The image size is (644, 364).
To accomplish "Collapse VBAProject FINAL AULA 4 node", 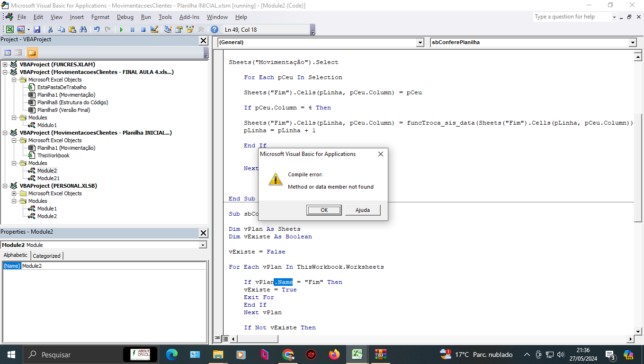I will point(5,72).
